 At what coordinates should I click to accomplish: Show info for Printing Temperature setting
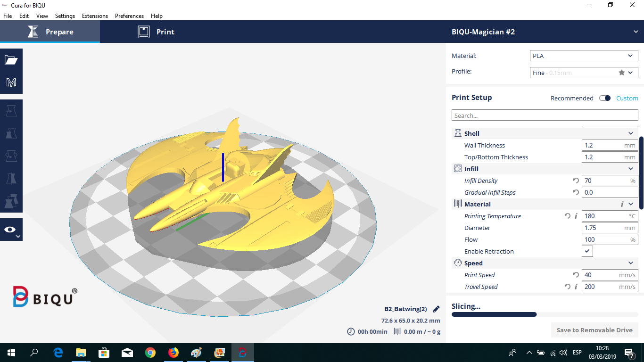pyautogui.click(x=576, y=216)
